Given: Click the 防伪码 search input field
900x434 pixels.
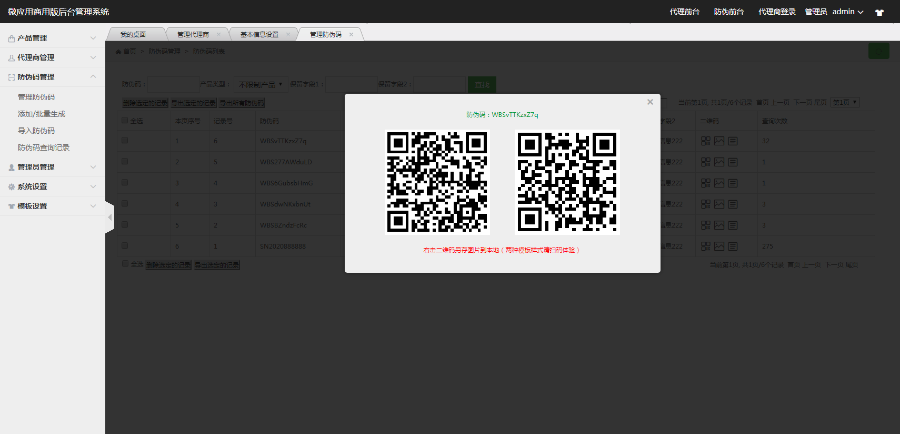Looking at the screenshot, I should 173,84.
